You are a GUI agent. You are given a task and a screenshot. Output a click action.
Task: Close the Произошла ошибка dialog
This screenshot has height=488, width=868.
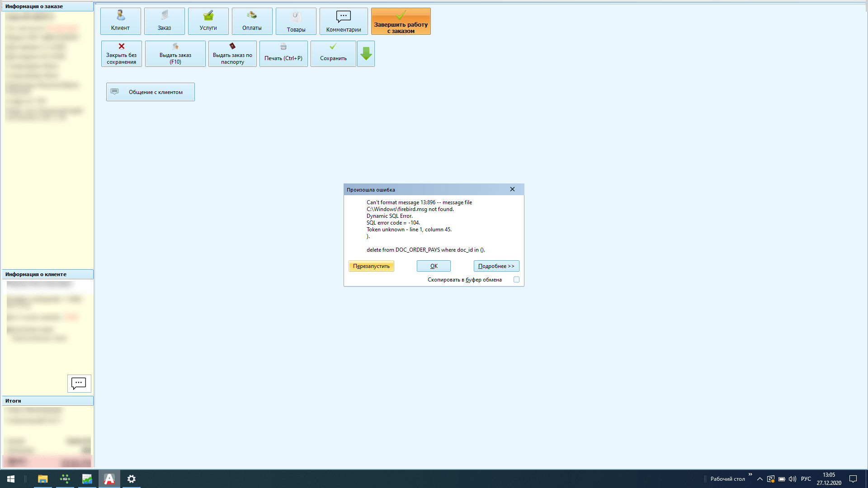pyautogui.click(x=512, y=189)
